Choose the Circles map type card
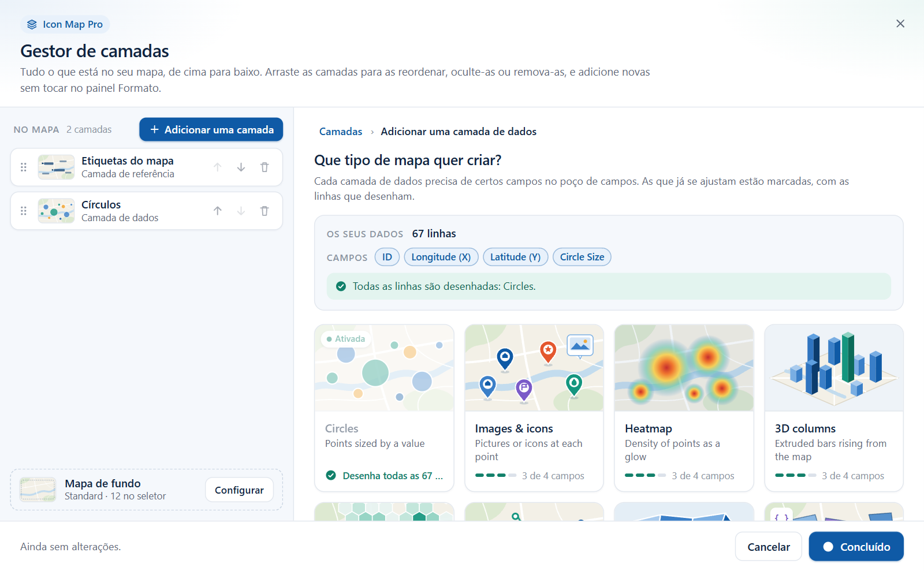The height and width of the screenshot is (571, 924). click(384, 408)
